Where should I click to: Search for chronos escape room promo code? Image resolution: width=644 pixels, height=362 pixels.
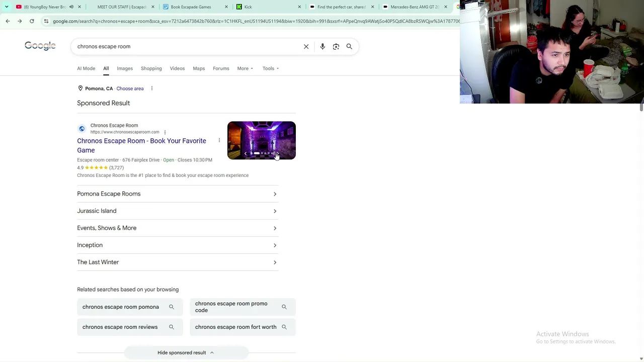coord(243,307)
